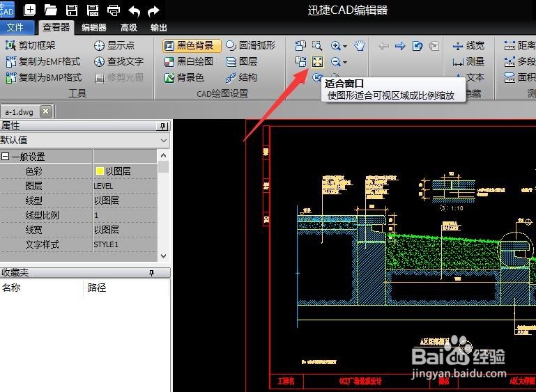The height and width of the screenshot is (392, 536).
Task: Toggle the 线宽 line width display
Action: tap(468, 45)
